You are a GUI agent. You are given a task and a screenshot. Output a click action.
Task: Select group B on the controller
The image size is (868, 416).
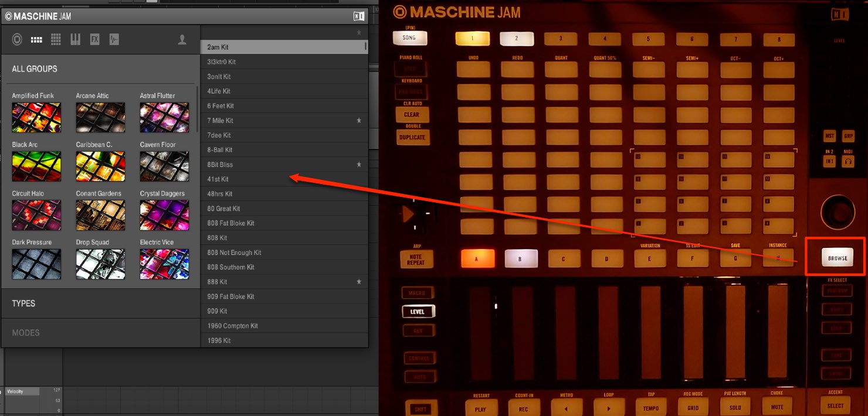[x=520, y=258]
